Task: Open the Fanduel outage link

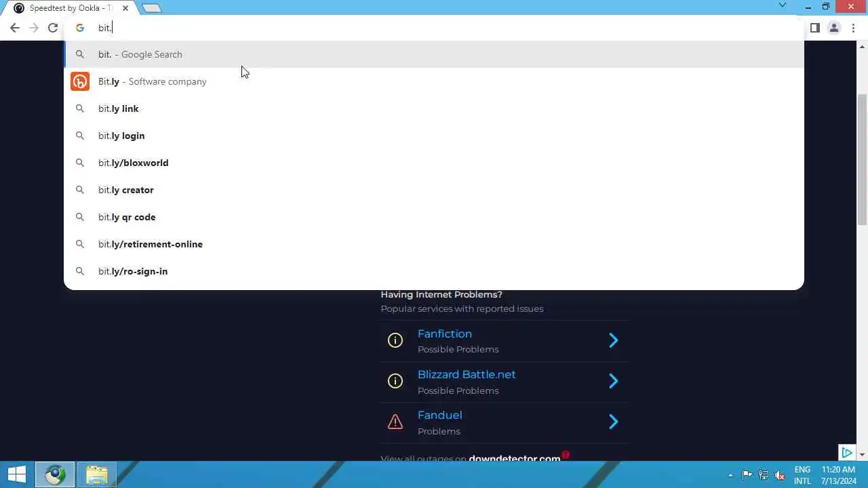Action: coord(440,415)
